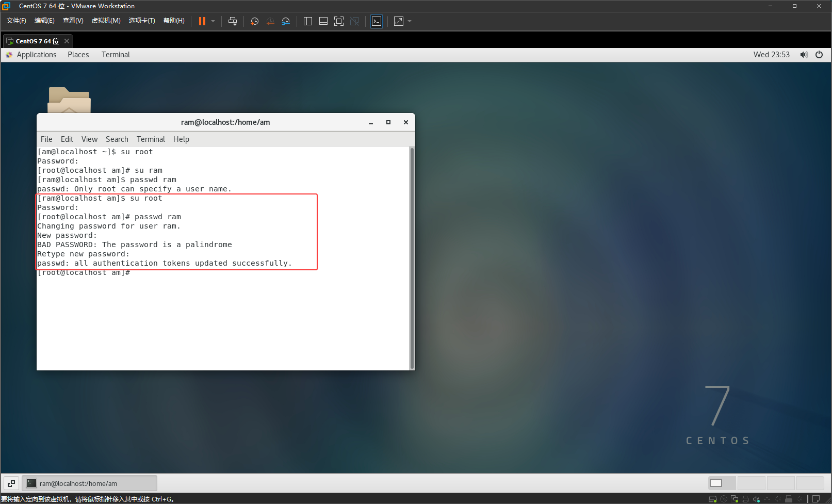
Task: Switch to the first workspace in switcher
Action: tap(722, 483)
